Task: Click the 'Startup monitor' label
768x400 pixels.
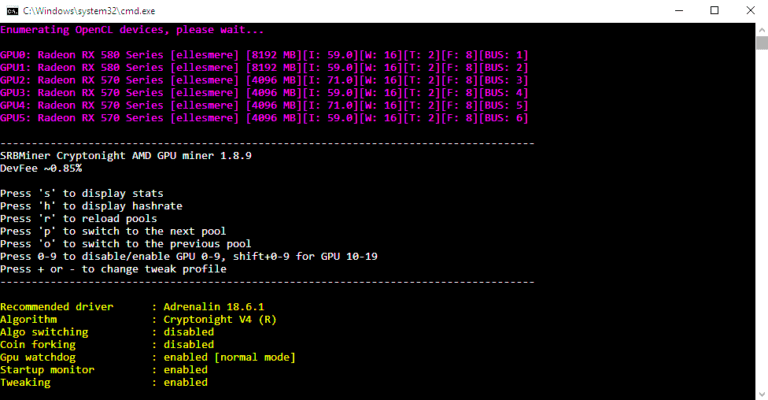Action: (47, 370)
